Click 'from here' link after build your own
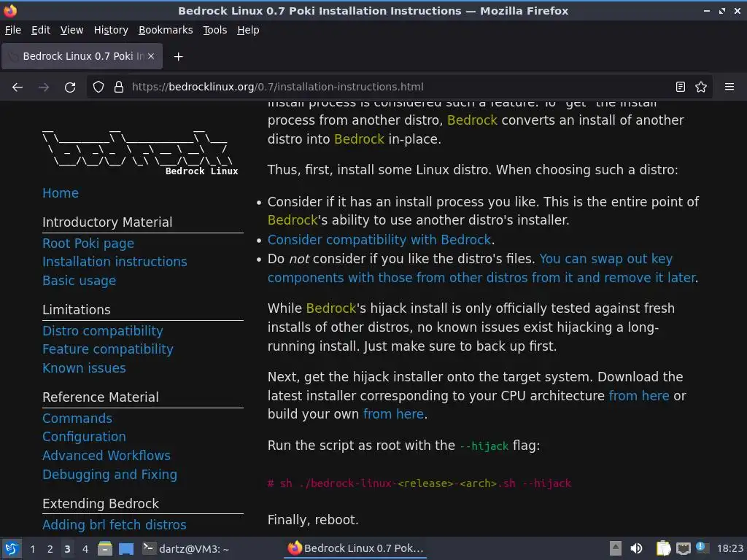 (393, 414)
